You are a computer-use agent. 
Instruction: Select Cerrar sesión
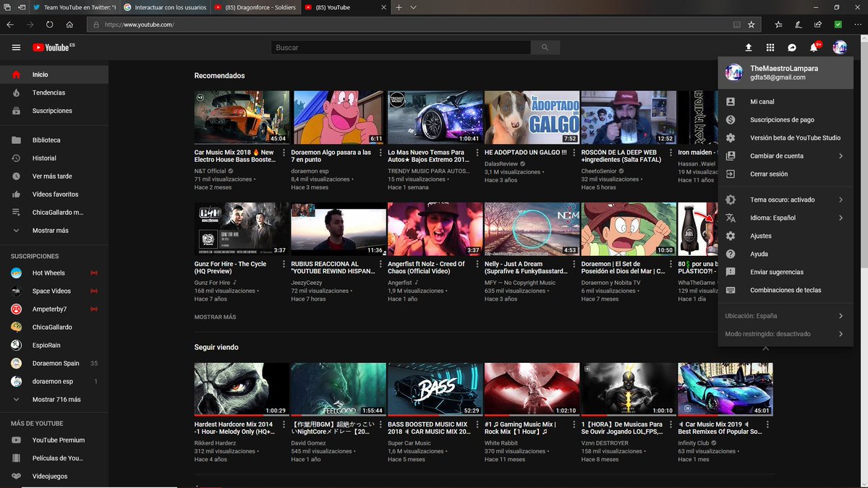pos(786,174)
